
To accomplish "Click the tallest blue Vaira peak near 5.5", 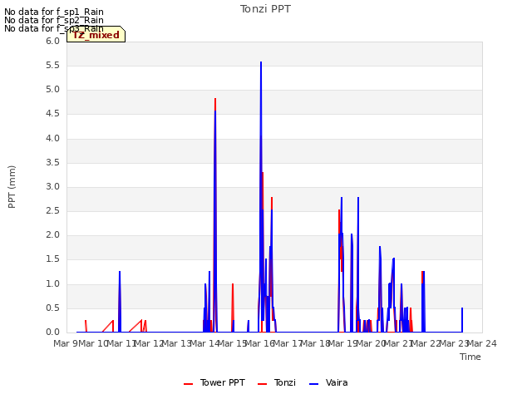I will pos(261,63).
